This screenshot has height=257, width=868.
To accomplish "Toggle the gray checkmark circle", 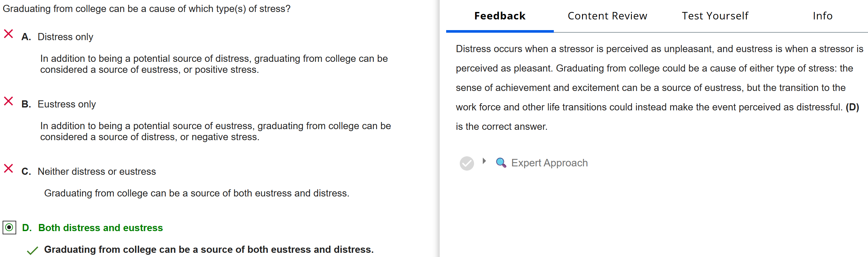I will click(467, 163).
